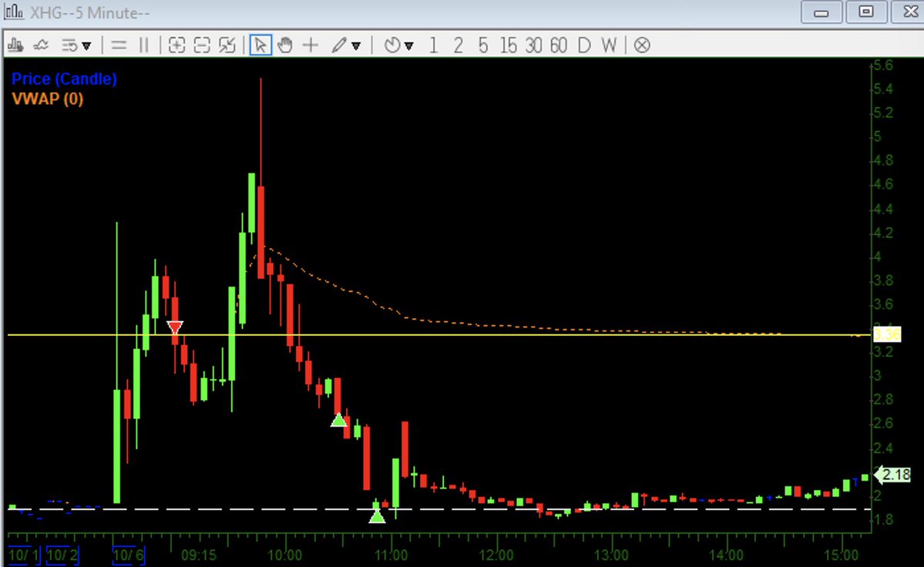The height and width of the screenshot is (567, 924).
Task: Close the XHG chart window
Action: click(909, 12)
